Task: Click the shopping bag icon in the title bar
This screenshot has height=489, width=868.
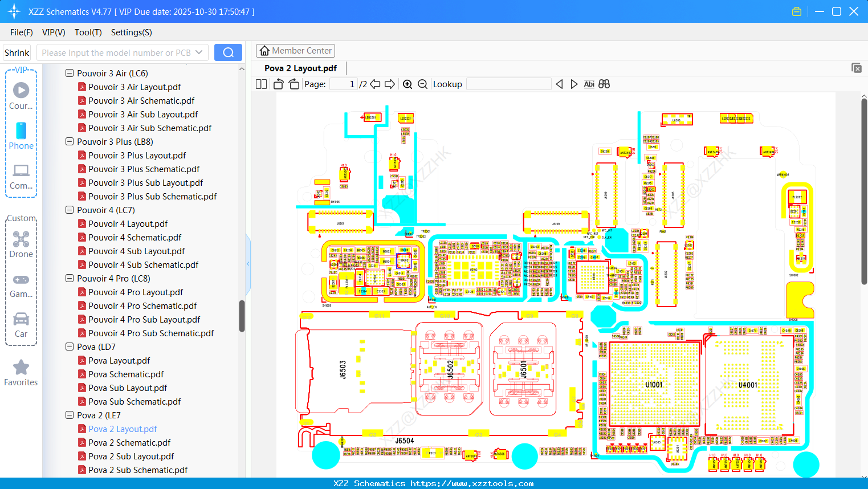Action: click(796, 11)
